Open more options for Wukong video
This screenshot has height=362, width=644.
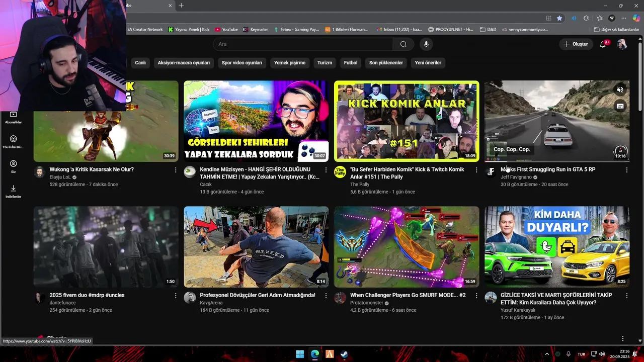pos(176,170)
